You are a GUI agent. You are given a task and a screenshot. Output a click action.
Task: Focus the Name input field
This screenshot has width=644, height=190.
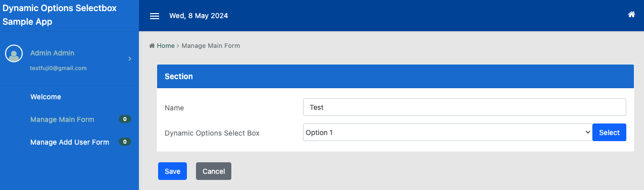point(465,107)
